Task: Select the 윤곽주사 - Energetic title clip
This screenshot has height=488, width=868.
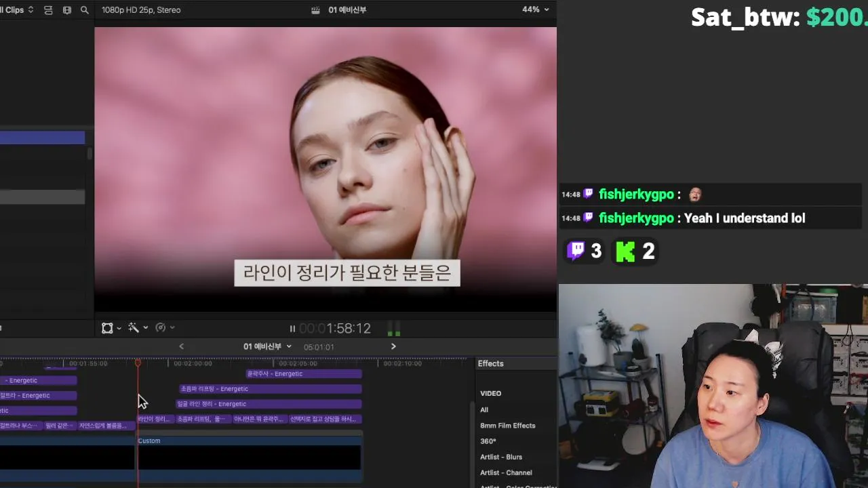Action: (303, 373)
